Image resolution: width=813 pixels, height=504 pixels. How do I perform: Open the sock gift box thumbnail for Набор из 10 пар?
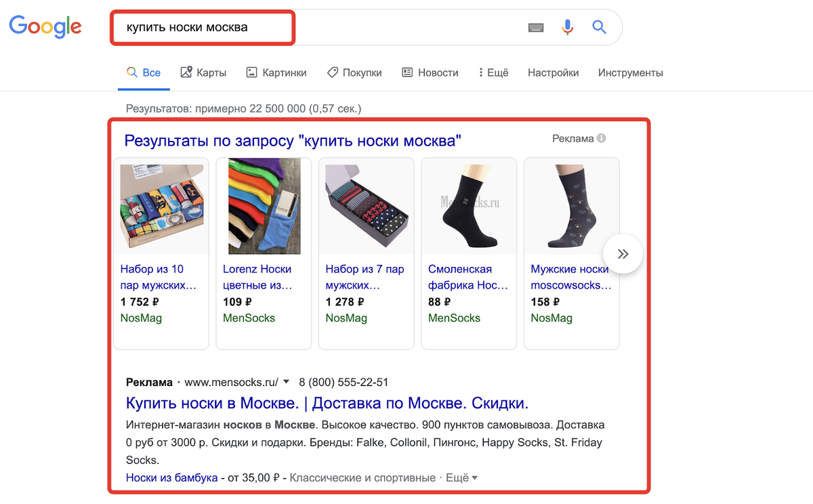tap(161, 207)
